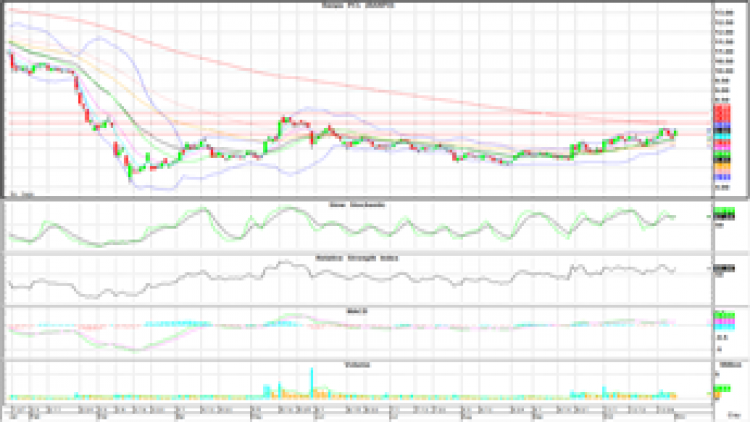Viewport: 750px width, 422px height.
Task: Click the upper Bollinger band peak at left
Action: [x=98, y=40]
